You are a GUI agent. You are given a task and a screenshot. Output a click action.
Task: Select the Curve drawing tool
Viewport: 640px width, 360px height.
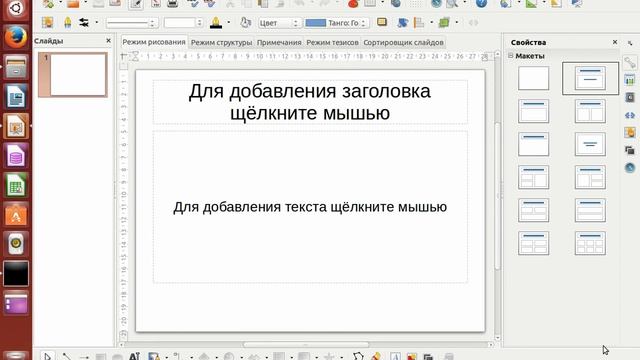[x=154, y=357]
